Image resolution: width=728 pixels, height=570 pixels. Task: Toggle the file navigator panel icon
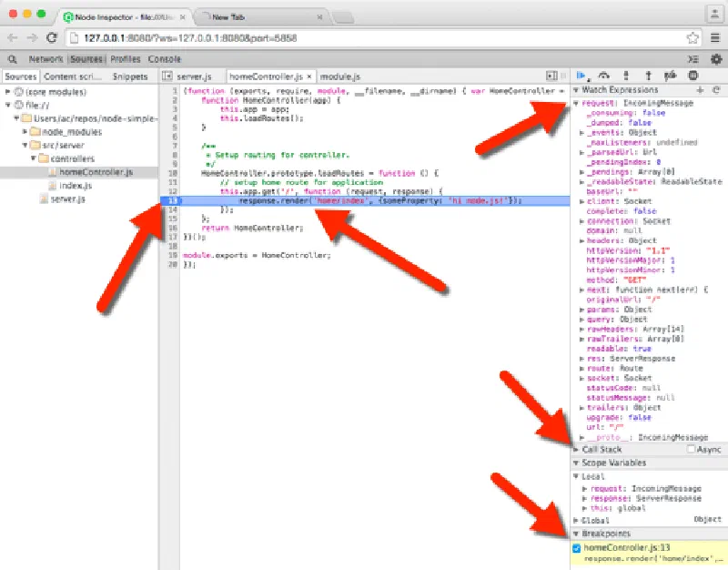[x=167, y=76]
